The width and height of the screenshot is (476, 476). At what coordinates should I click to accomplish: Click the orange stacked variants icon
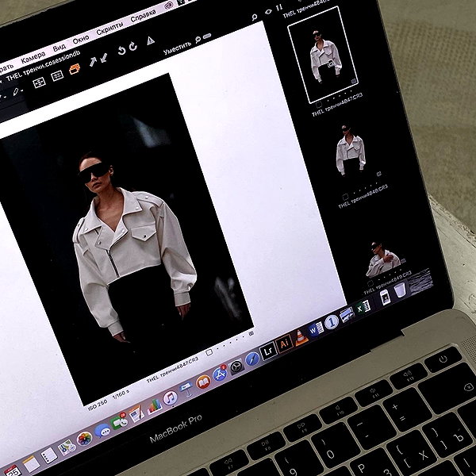[x=75, y=69]
